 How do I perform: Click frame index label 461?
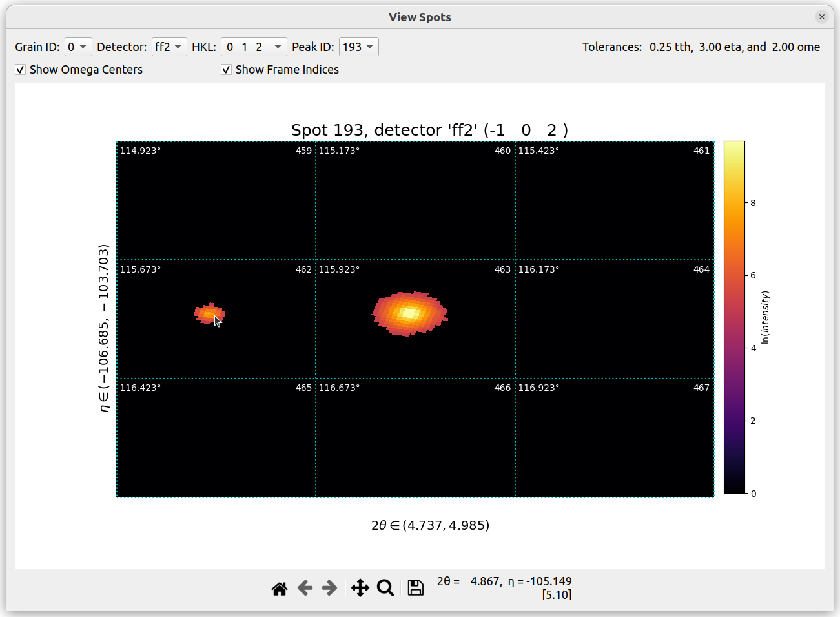click(701, 151)
